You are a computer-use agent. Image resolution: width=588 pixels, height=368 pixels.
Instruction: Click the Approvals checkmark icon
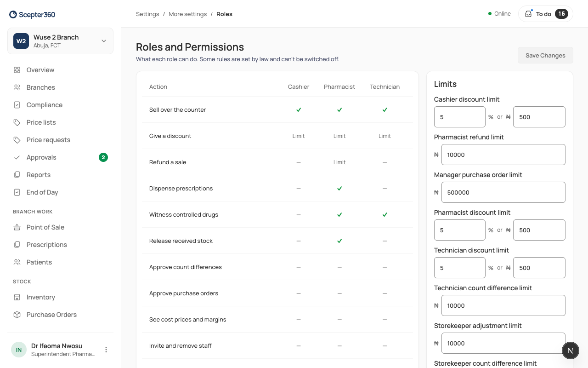pos(17,157)
